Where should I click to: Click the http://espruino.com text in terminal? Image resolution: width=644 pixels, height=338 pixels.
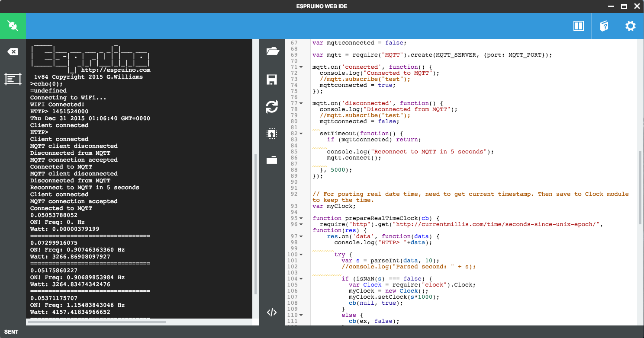coord(116,70)
